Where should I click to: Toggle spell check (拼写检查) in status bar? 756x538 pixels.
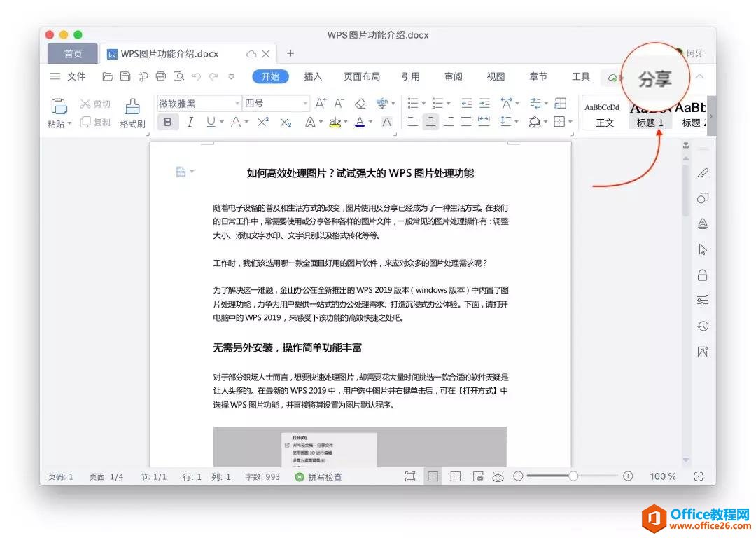coord(318,476)
